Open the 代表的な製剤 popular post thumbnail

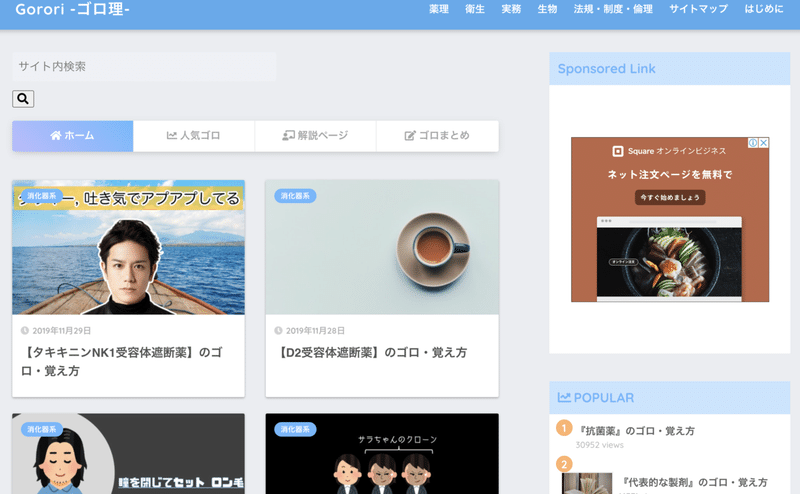pos(587,483)
